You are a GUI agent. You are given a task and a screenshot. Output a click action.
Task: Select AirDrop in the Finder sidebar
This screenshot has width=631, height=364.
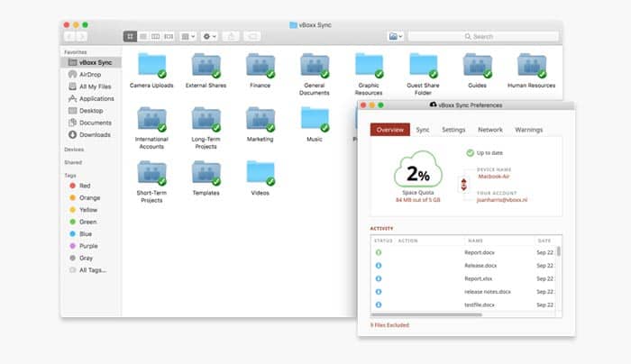pyautogui.click(x=90, y=74)
